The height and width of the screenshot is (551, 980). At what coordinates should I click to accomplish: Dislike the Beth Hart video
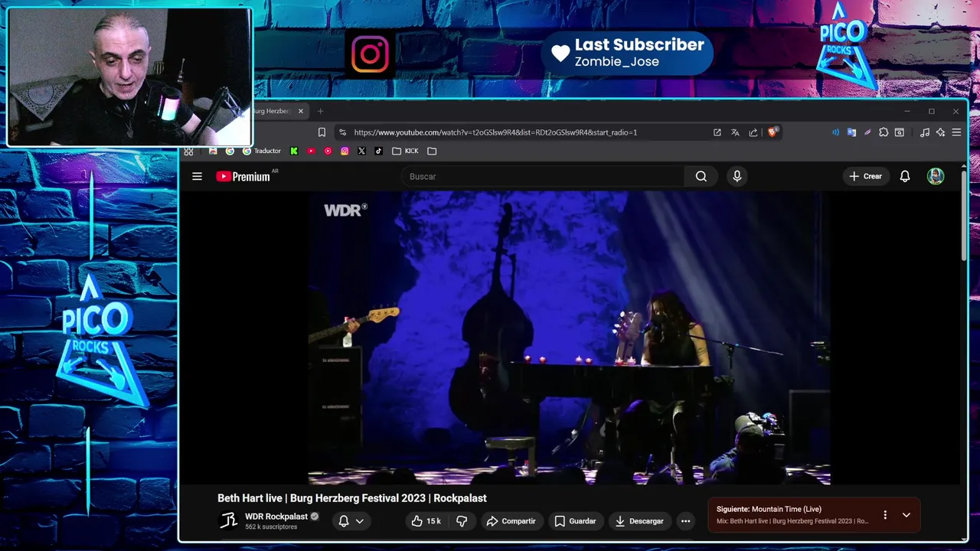tap(462, 521)
